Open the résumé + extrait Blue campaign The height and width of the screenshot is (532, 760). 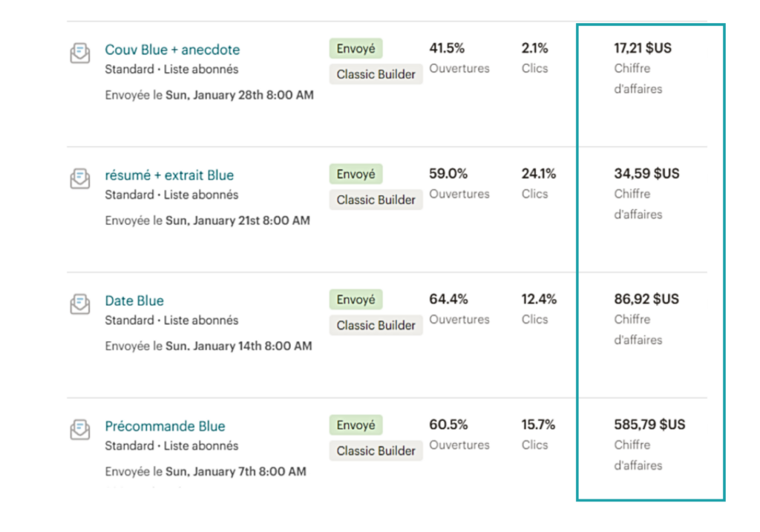tap(169, 175)
